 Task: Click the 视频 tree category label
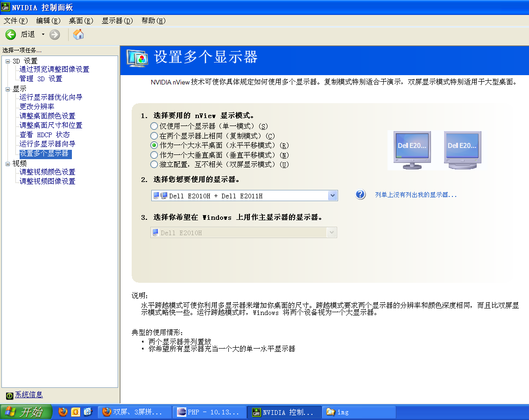(x=19, y=163)
